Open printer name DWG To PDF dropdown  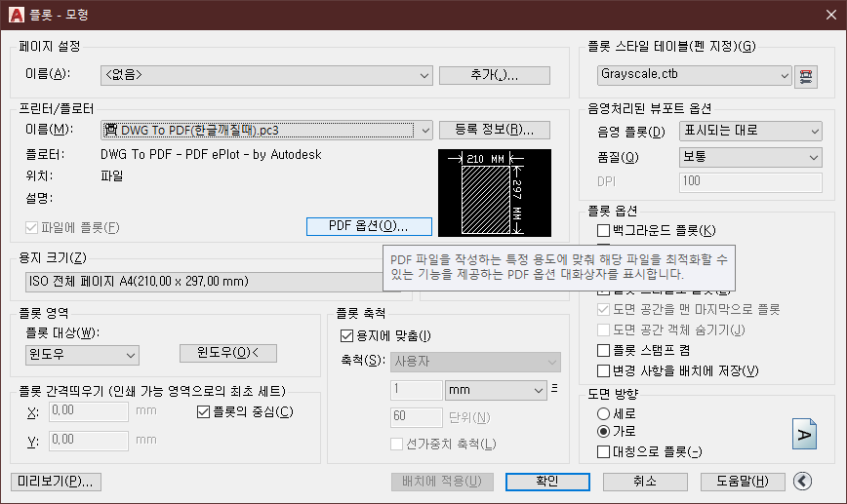(266, 130)
